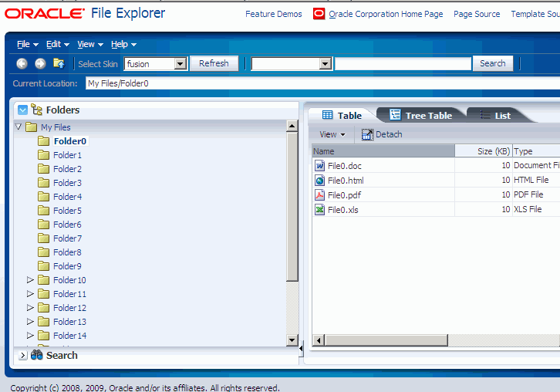Open Oracle Corporation Home Page link
Viewport: 560px width, 392px height.
[386, 14]
